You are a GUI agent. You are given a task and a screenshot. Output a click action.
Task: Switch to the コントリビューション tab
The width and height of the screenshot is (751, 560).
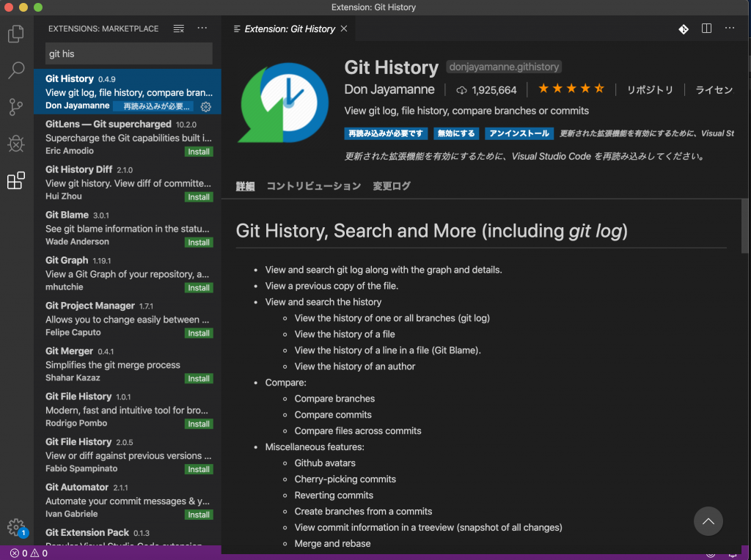pos(314,185)
